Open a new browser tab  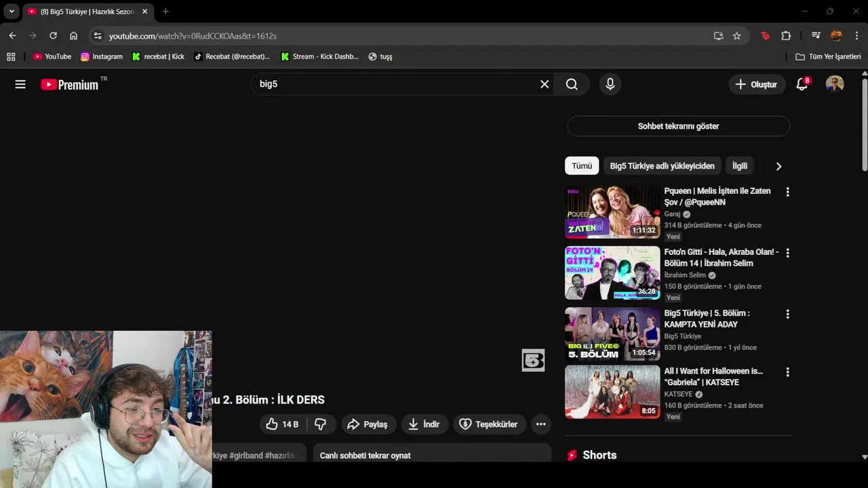coord(165,12)
